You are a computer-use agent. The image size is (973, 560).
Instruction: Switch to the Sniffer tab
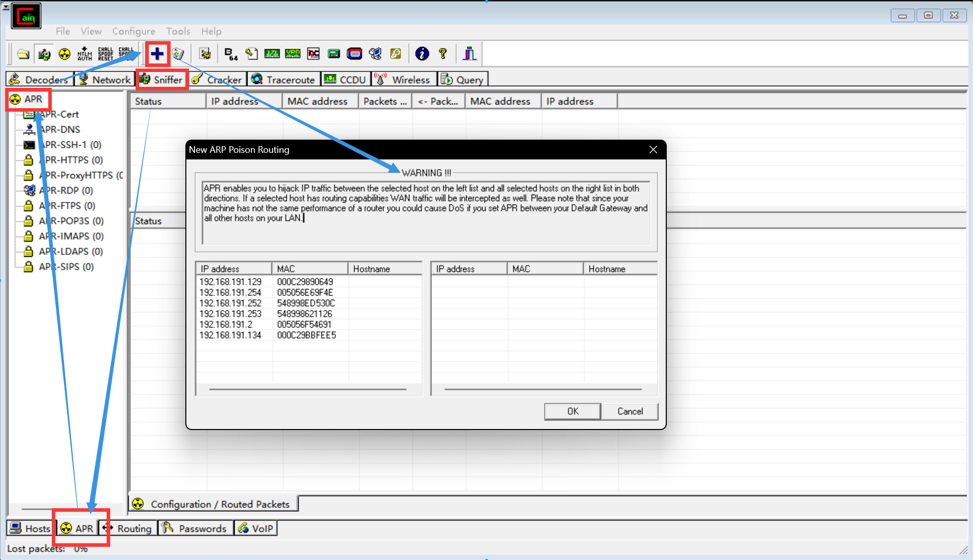(161, 80)
